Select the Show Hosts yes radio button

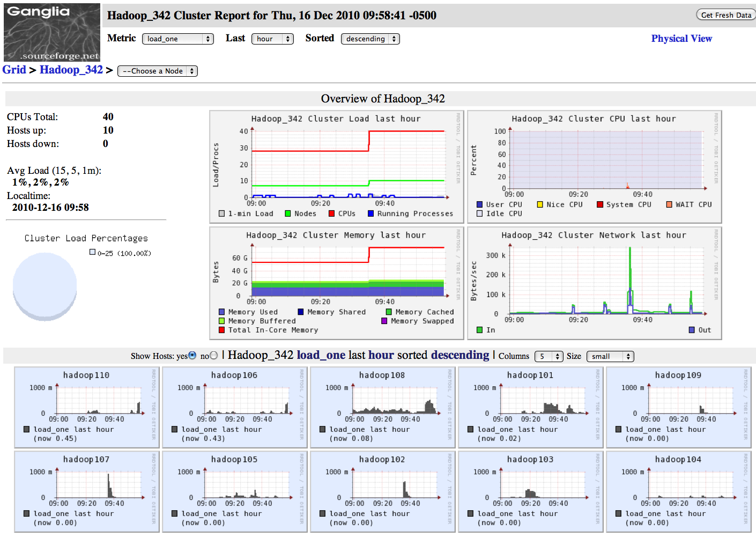(x=192, y=355)
